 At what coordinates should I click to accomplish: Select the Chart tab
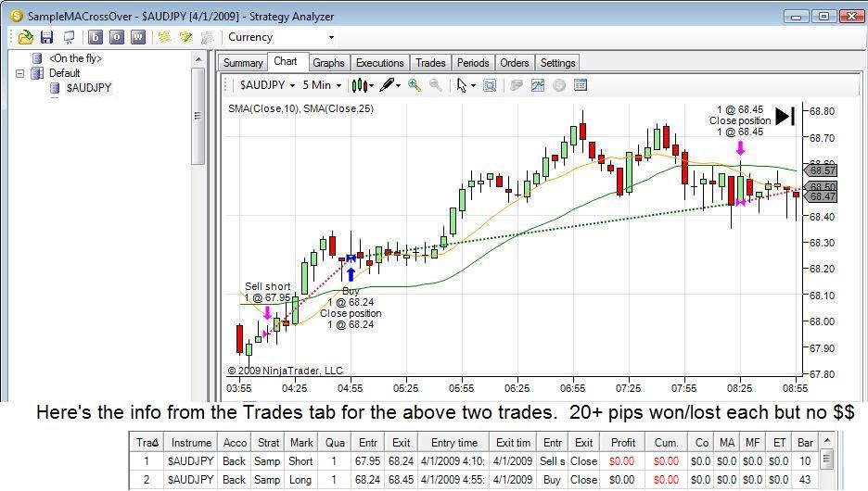pyautogui.click(x=286, y=61)
